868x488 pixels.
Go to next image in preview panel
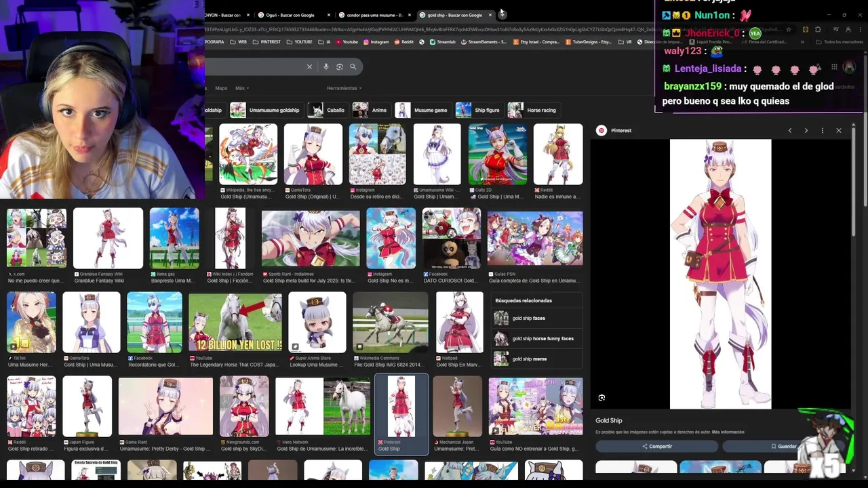pyautogui.click(x=806, y=130)
